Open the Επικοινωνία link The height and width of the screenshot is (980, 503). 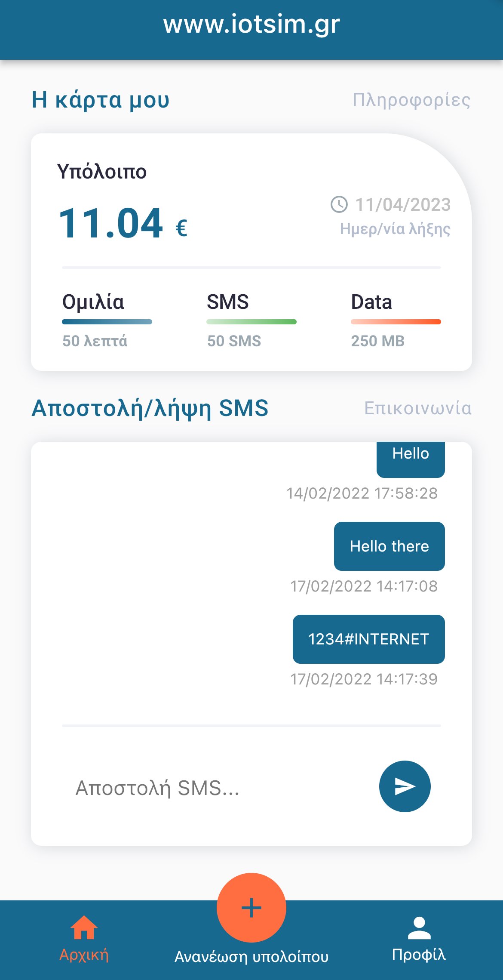click(x=418, y=408)
